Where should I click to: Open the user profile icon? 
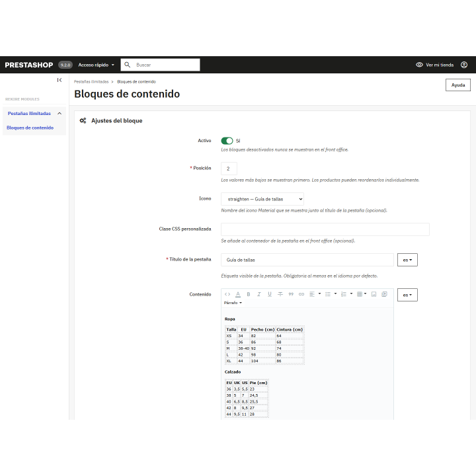coord(464,65)
